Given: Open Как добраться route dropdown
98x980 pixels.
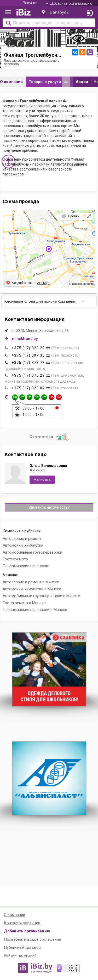Looking at the screenshot, I should 19,283.
